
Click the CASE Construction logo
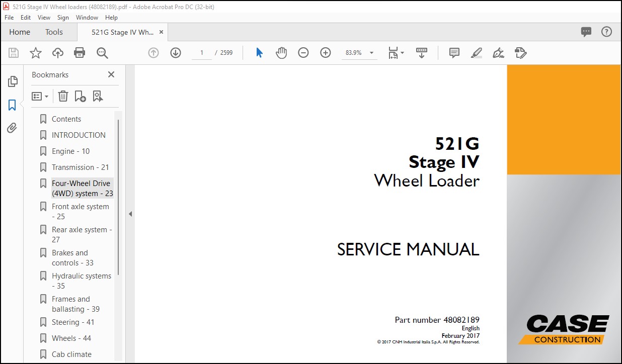point(564,329)
